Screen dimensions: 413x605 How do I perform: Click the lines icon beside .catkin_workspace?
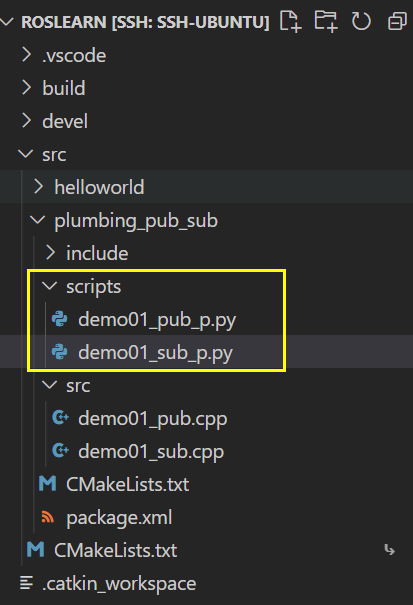click(26, 583)
